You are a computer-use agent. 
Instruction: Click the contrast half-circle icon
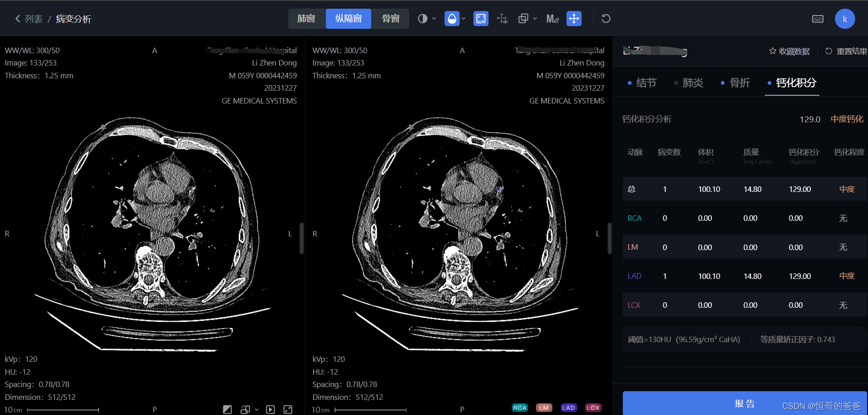(x=423, y=19)
